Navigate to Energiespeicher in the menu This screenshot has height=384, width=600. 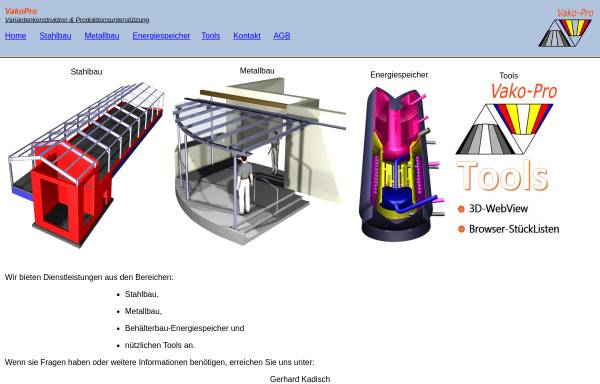(161, 36)
